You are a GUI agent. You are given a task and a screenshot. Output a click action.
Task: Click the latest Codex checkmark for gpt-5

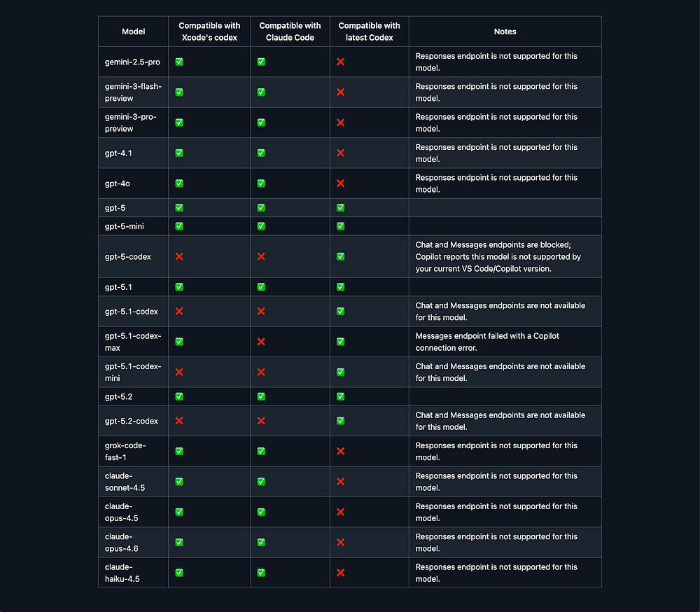(340, 208)
